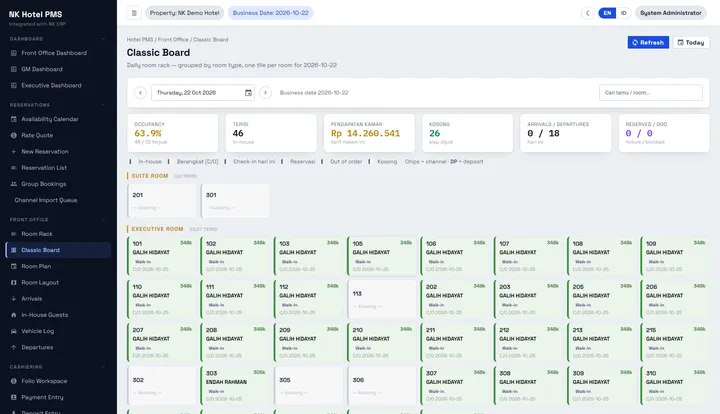The height and width of the screenshot is (414, 720).
Task: Click the Folio Workspace icon
Action: pos(14,381)
